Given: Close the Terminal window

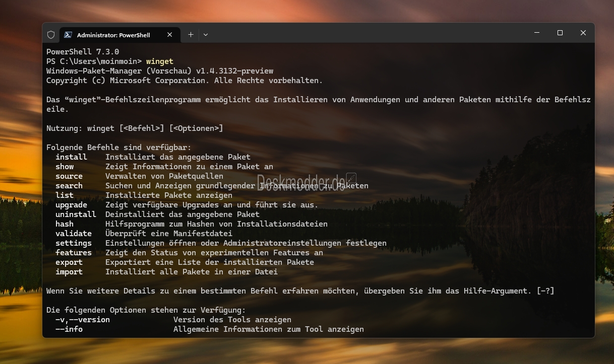Looking at the screenshot, I should [x=583, y=33].
